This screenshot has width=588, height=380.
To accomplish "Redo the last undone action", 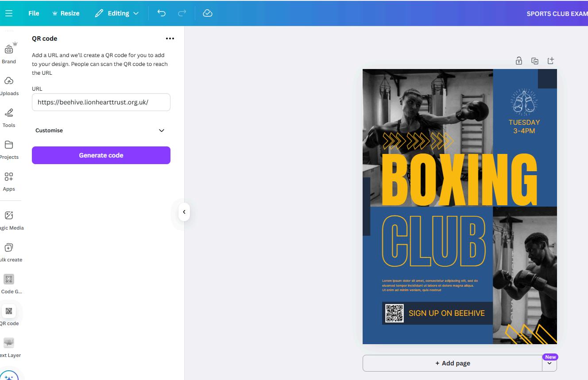I will coord(182,13).
